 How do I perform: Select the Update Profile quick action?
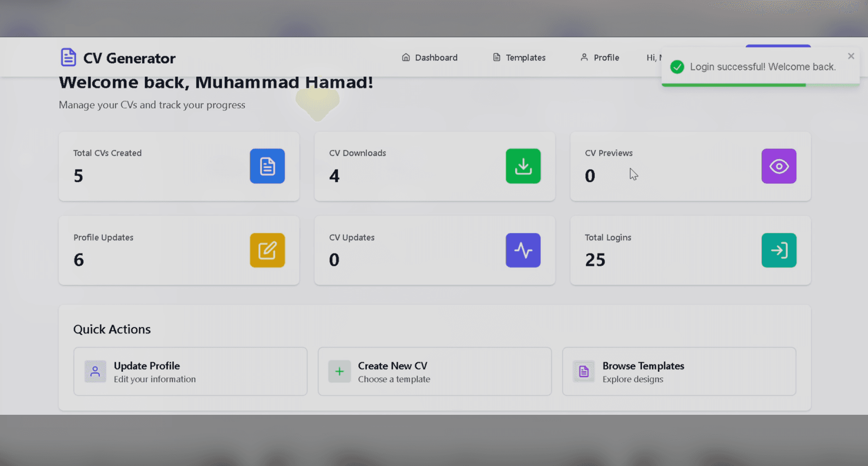[x=190, y=371]
